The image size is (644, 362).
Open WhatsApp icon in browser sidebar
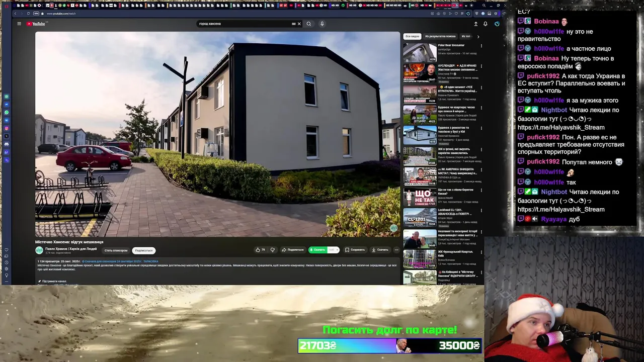click(x=7, y=113)
